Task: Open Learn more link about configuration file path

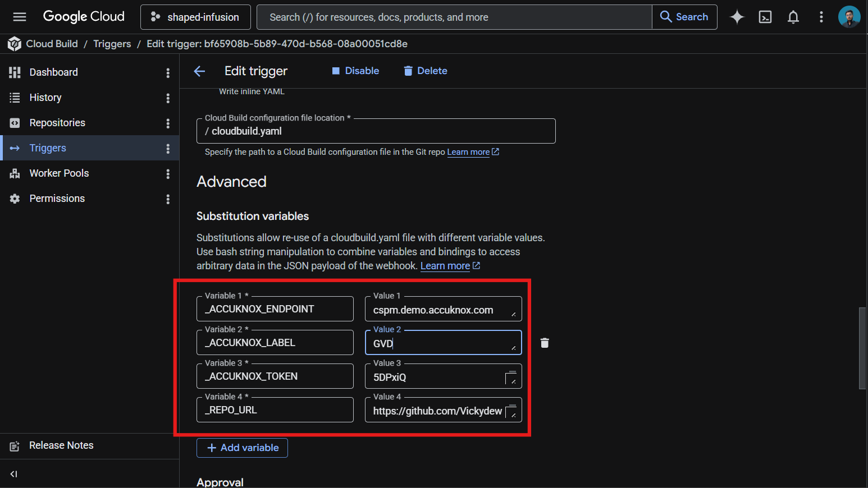Action: [473, 152]
